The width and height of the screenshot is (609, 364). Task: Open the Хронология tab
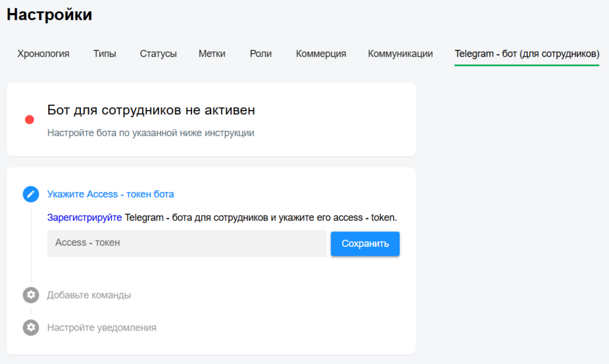point(43,54)
